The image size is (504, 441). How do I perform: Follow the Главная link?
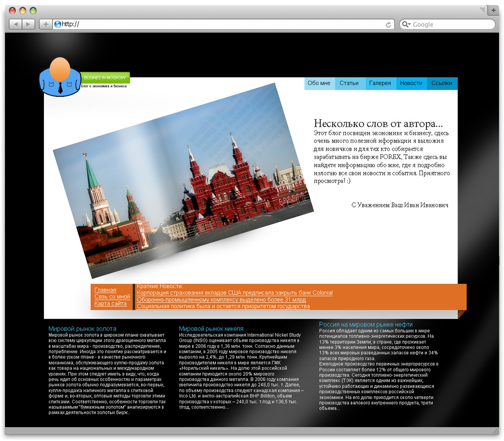(x=105, y=290)
